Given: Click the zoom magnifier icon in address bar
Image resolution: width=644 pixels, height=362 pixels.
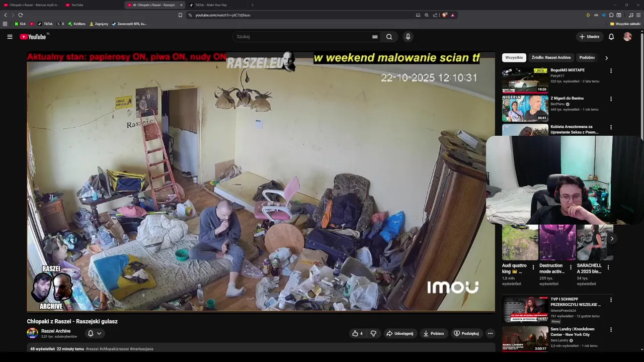Looking at the screenshot, I should coord(427,15).
